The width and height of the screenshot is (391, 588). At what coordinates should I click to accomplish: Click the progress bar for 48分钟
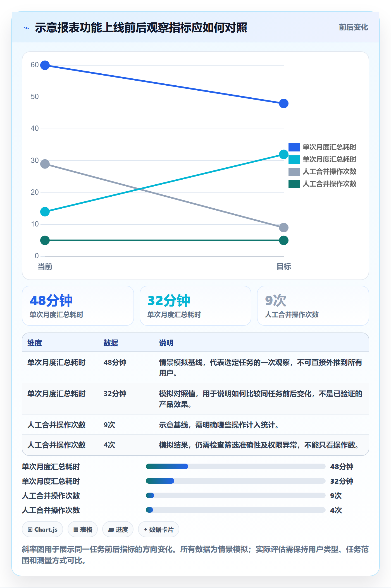point(236,466)
